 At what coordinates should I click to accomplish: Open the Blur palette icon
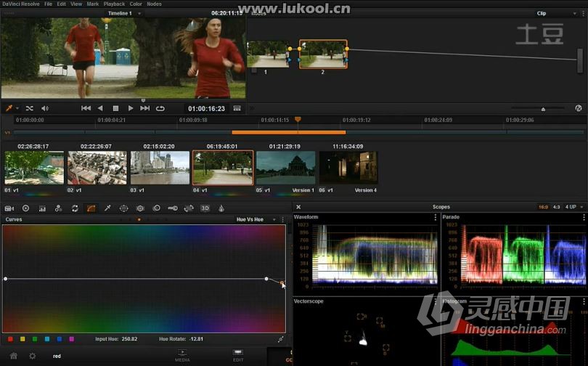156,208
